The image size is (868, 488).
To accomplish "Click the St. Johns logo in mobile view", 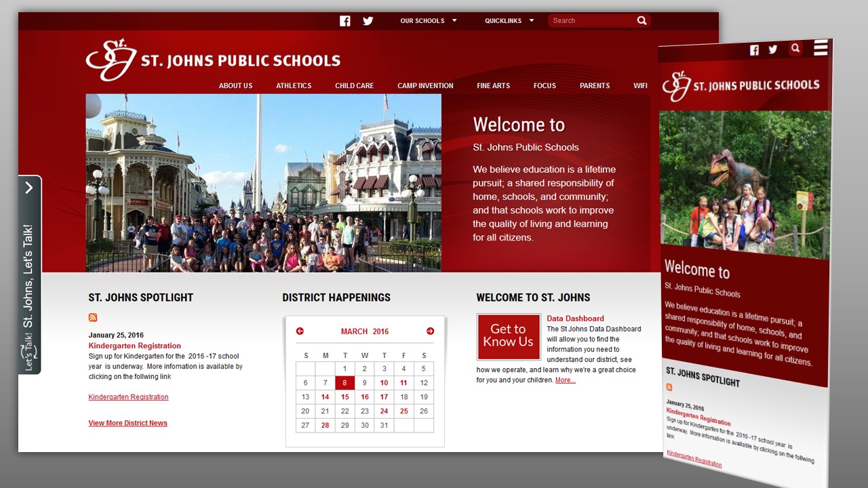I will pyautogui.click(x=741, y=86).
